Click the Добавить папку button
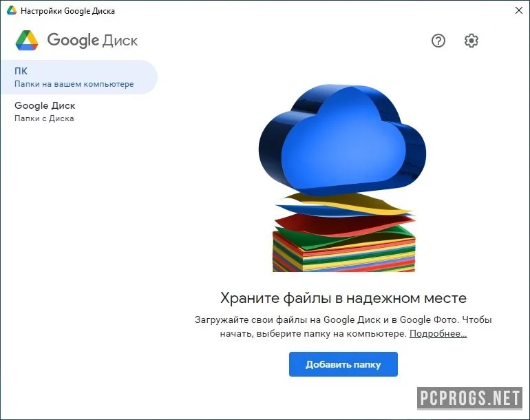The image size is (530, 420). pyautogui.click(x=343, y=364)
